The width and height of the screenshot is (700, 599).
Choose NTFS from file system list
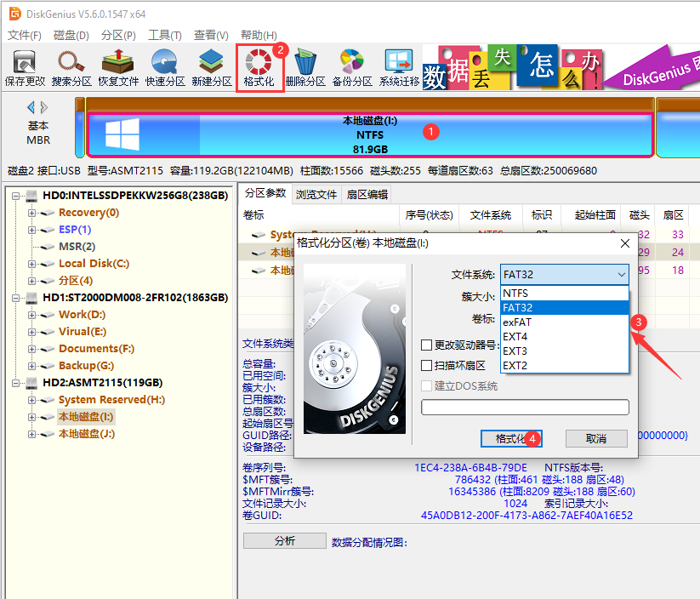pyautogui.click(x=565, y=294)
